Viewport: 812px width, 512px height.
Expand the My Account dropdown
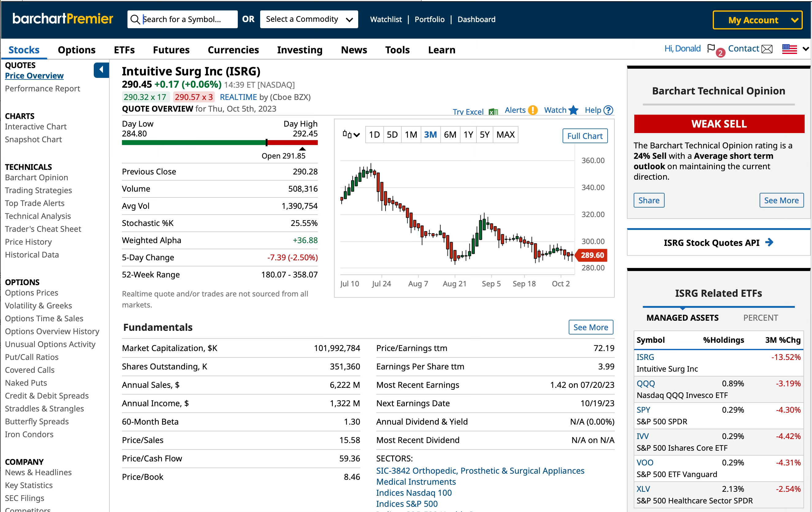(757, 20)
